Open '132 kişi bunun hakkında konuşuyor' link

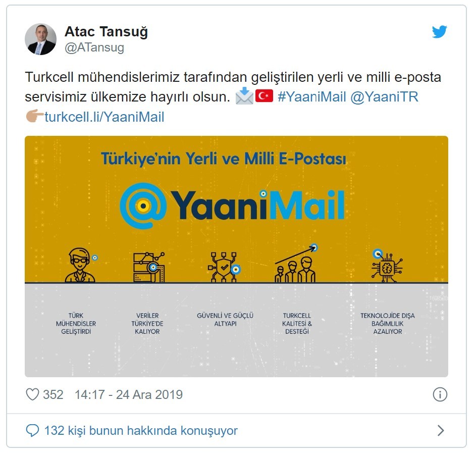click(x=141, y=430)
